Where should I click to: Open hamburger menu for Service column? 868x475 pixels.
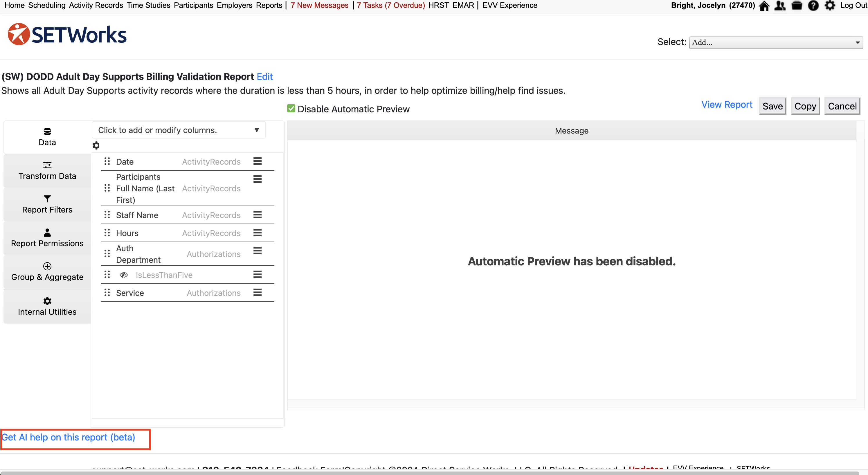(257, 293)
